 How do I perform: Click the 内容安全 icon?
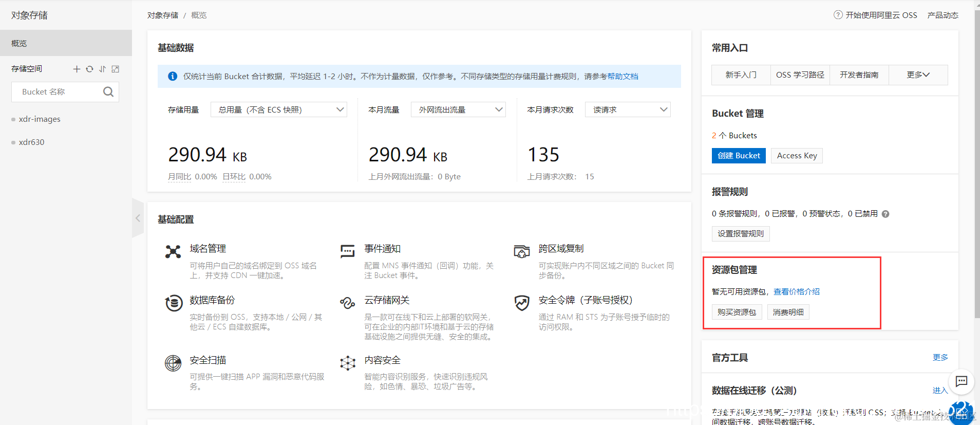[x=348, y=363]
